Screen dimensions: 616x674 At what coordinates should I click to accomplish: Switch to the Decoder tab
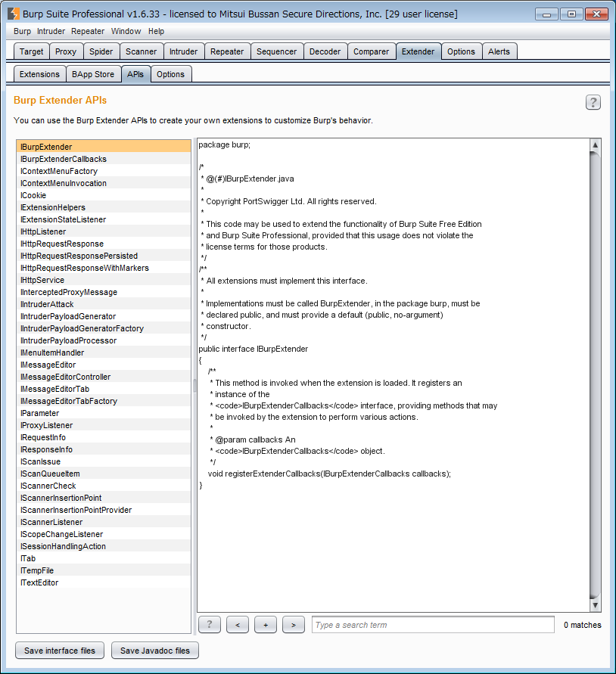(x=325, y=51)
